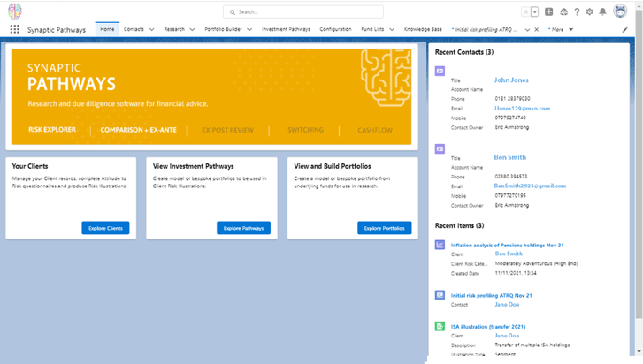Image resolution: width=643 pixels, height=364 pixels.
Task: Open the Ben Smith contact link
Action: coord(509,157)
